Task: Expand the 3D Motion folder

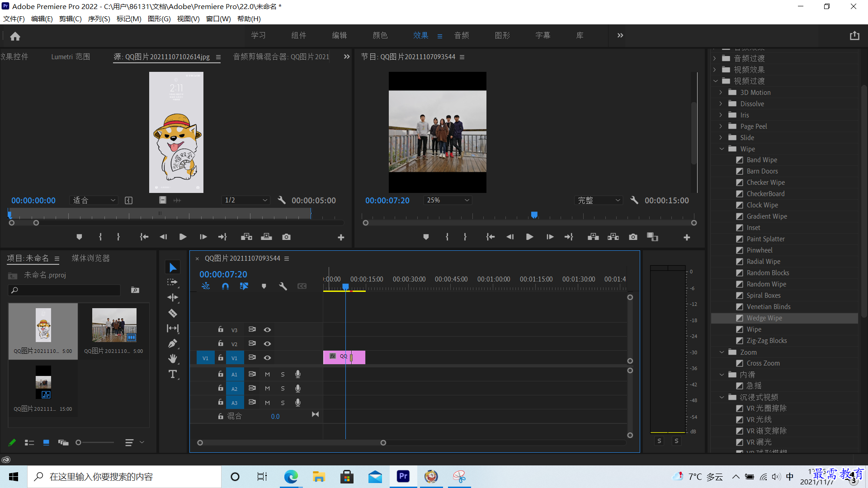Action: (721, 92)
